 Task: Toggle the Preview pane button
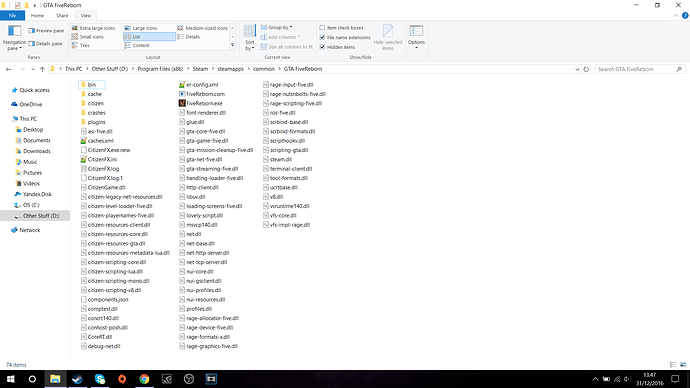click(46, 31)
